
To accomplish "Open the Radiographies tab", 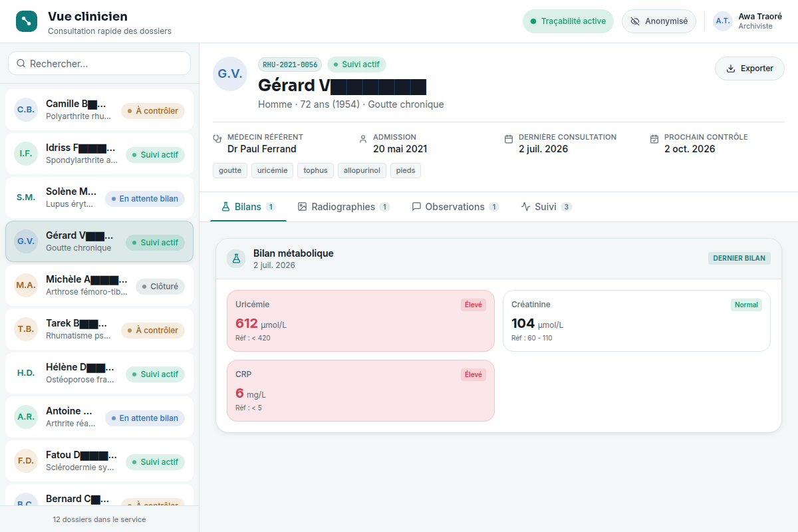I will click(344, 207).
